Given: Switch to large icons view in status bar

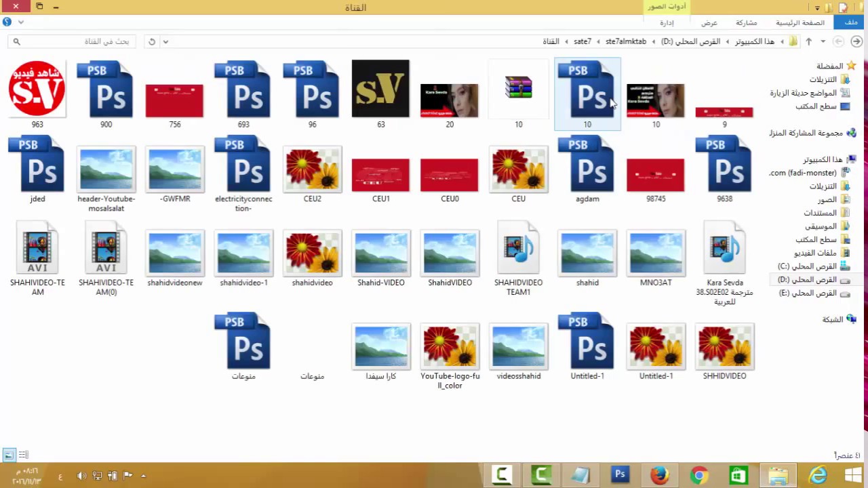Looking at the screenshot, I should point(9,455).
